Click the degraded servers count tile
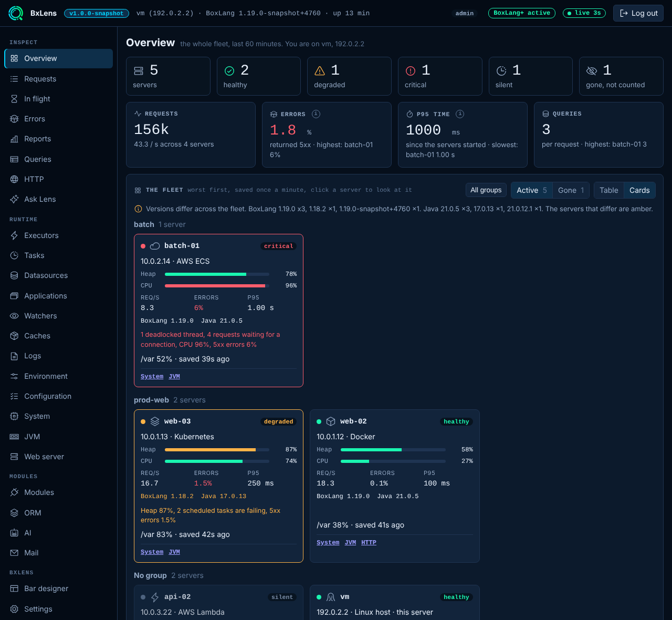 point(349,76)
